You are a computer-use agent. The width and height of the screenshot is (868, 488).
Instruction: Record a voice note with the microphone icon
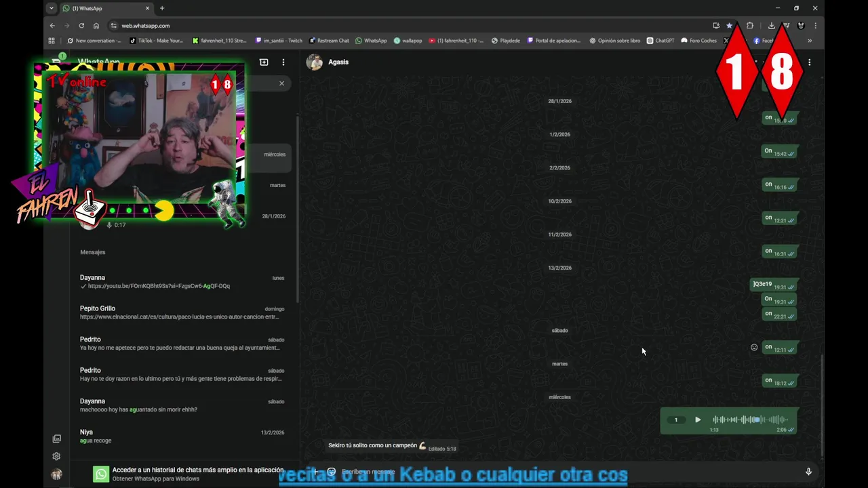808,472
